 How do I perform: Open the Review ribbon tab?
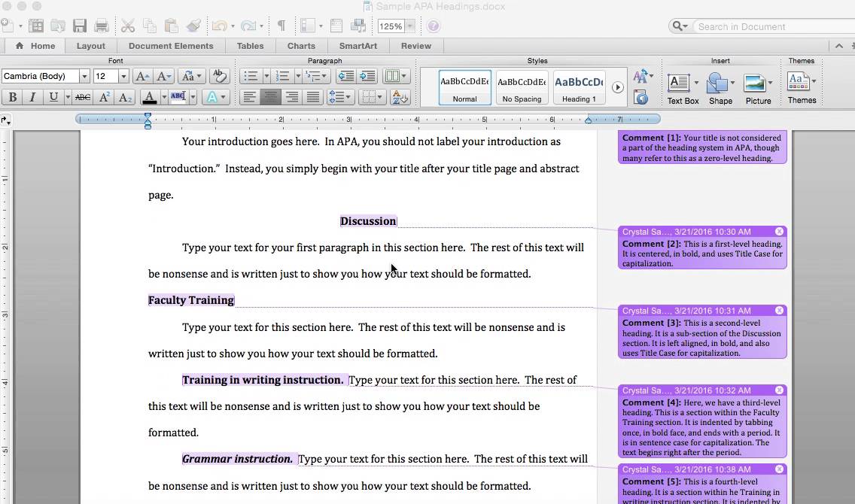click(416, 46)
